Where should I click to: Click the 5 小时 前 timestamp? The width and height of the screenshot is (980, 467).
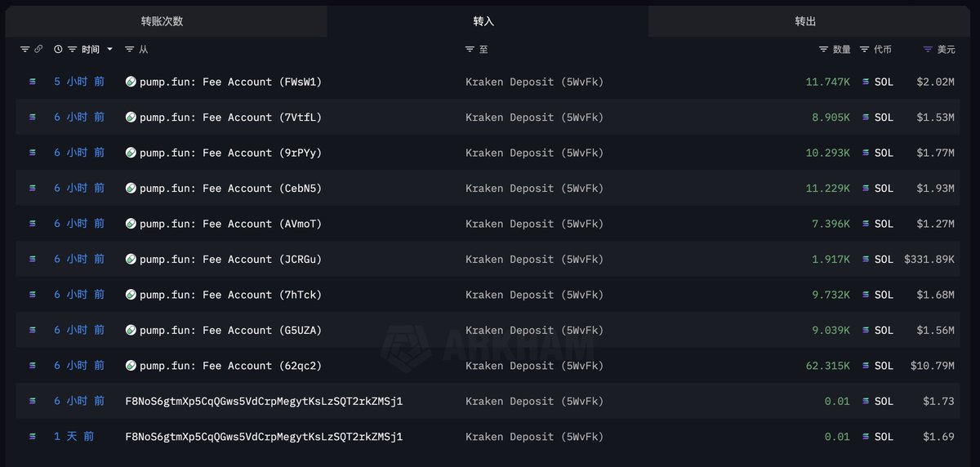click(79, 82)
